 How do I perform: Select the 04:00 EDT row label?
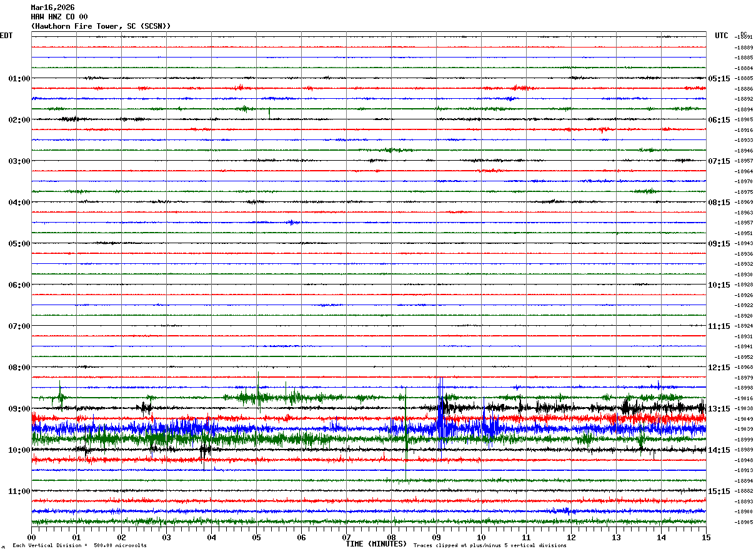[x=19, y=203]
